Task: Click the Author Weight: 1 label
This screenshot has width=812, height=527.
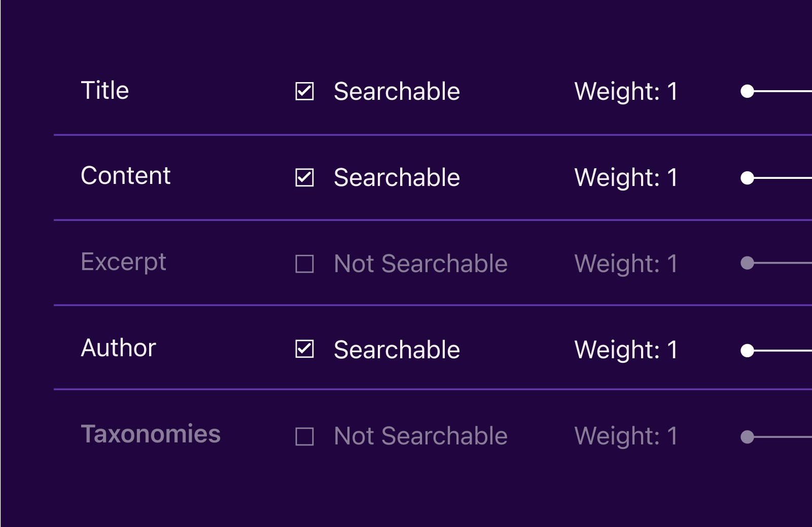Action: click(x=625, y=350)
